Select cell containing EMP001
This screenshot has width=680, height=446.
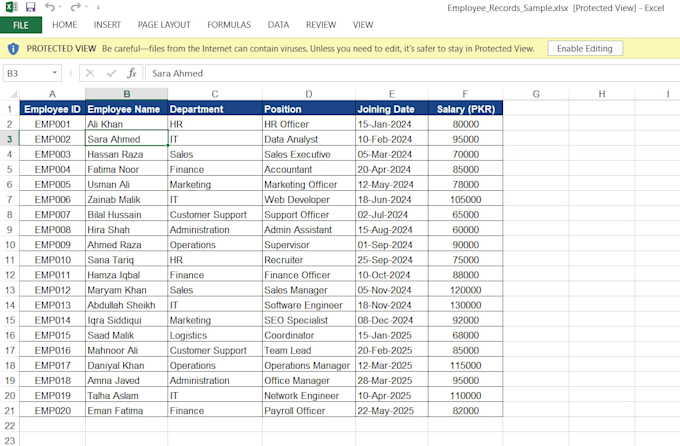pos(52,124)
